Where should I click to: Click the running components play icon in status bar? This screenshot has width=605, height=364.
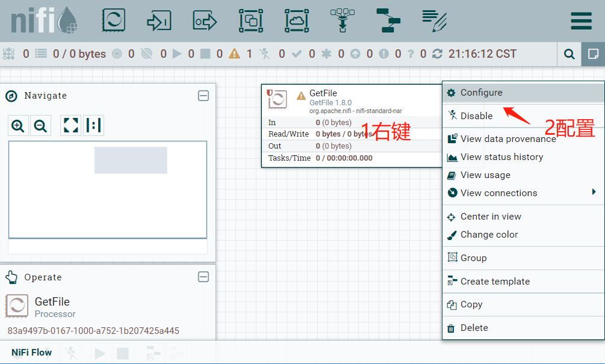click(x=177, y=54)
